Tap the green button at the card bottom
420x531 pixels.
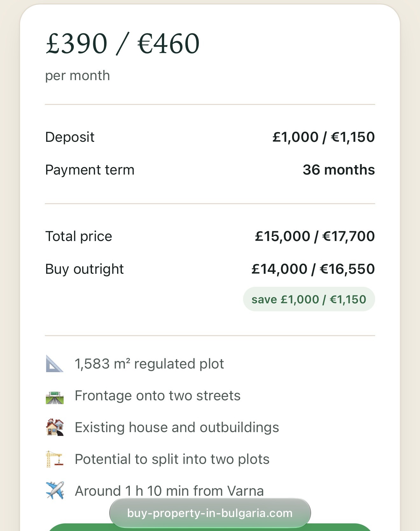pos(210,527)
